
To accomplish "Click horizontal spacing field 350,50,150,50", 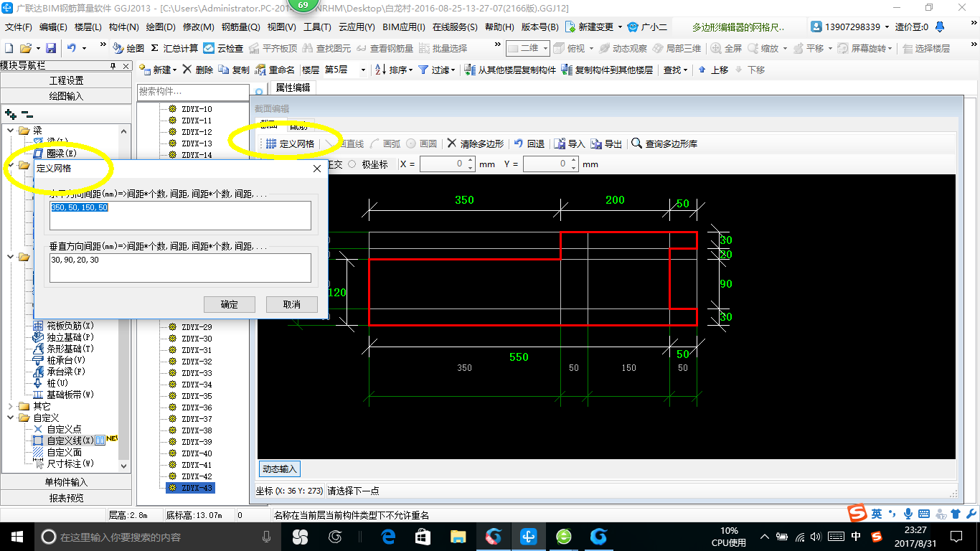I will click(x=180, y=215).
